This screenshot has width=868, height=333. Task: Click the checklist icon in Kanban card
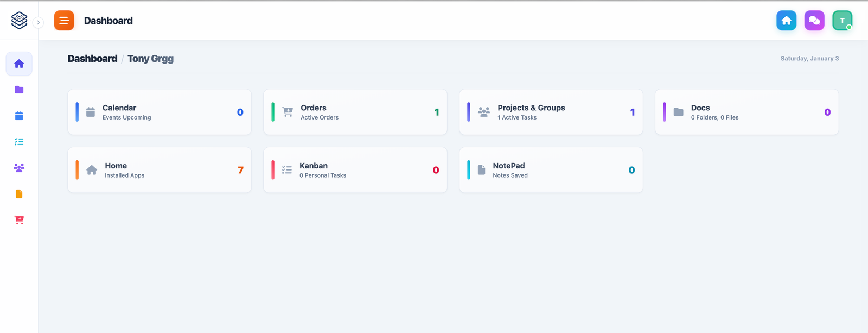287,170
